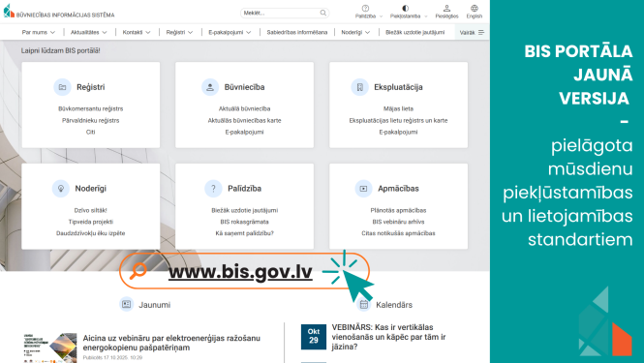Click the Okt 29 calendar date badge
644x363 pixels.
click(x=314, y=337)
